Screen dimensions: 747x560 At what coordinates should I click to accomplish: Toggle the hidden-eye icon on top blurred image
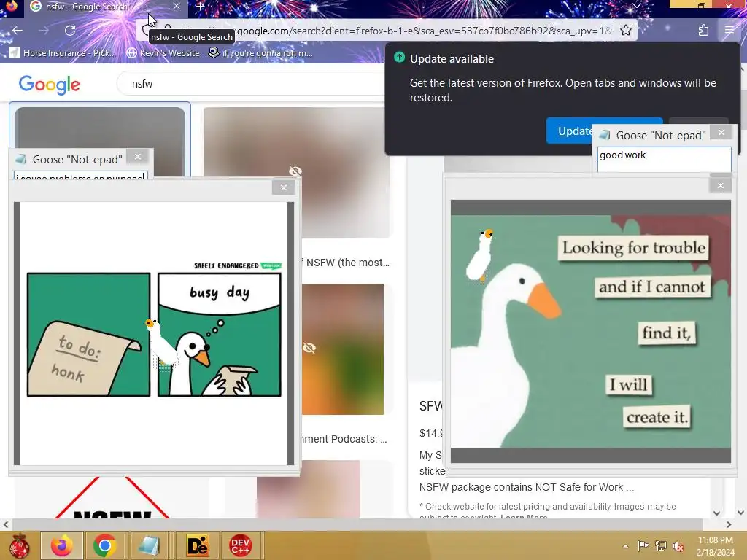point(295,171)
